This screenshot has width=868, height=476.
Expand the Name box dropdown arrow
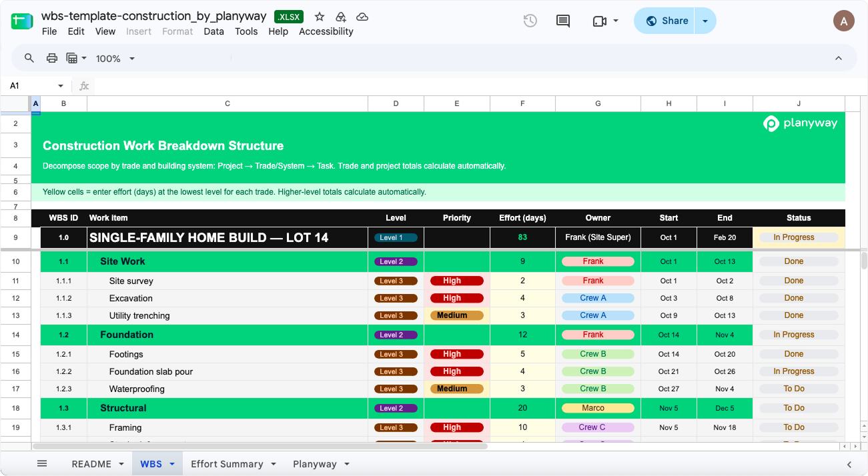pos(61,86)
